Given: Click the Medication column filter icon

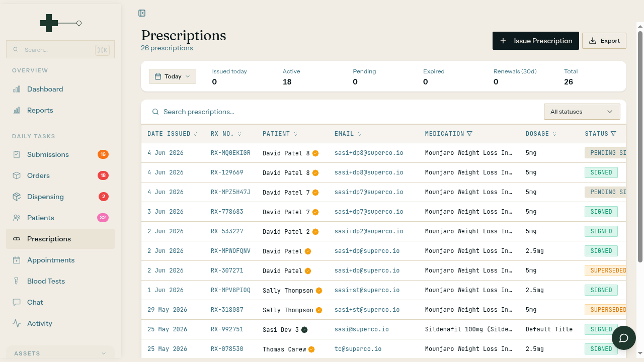Looking at the screenshot, I should (x=469, y=134).
